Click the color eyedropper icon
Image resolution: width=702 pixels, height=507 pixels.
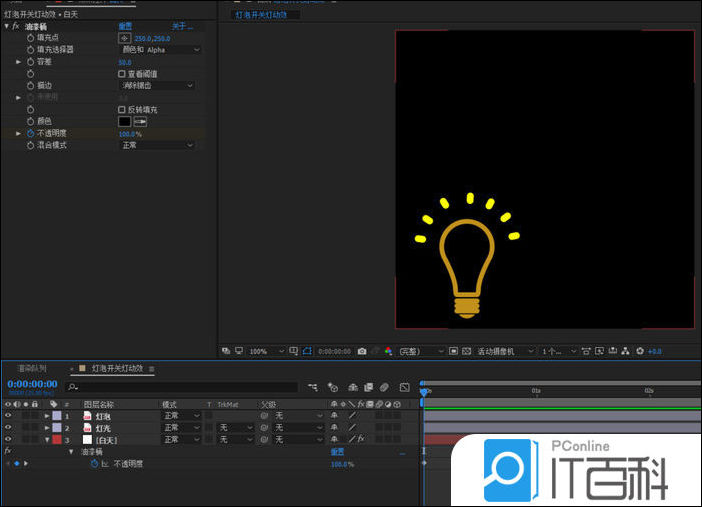coord(140,121)
